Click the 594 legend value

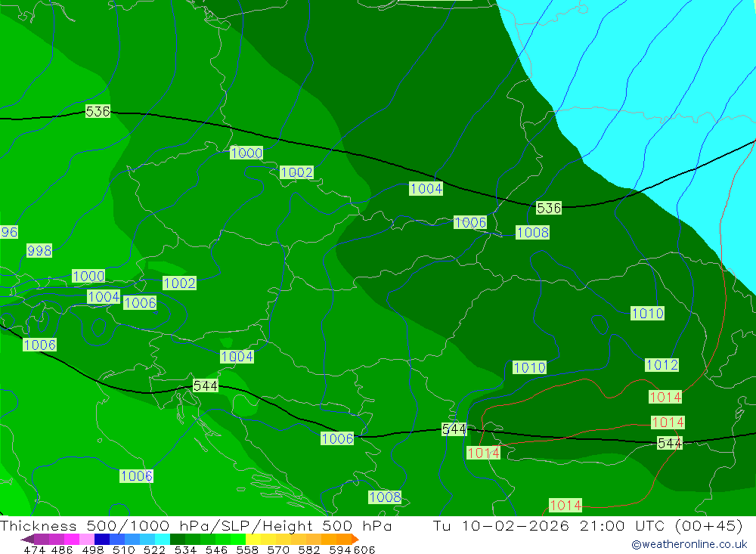[340, 550]
